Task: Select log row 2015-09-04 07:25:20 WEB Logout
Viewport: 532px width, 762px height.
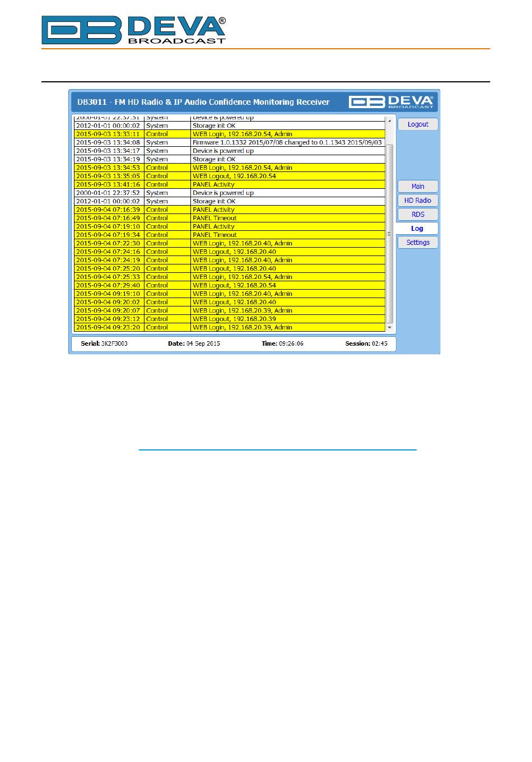Action: pos(230,268)
